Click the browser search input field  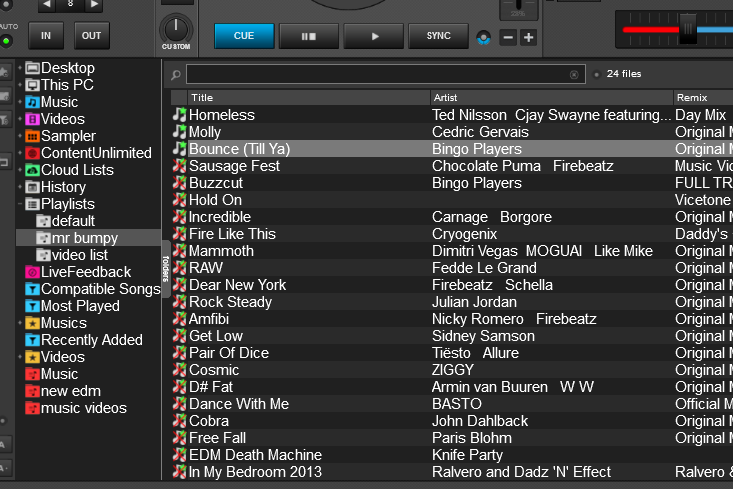pos(386,74)
